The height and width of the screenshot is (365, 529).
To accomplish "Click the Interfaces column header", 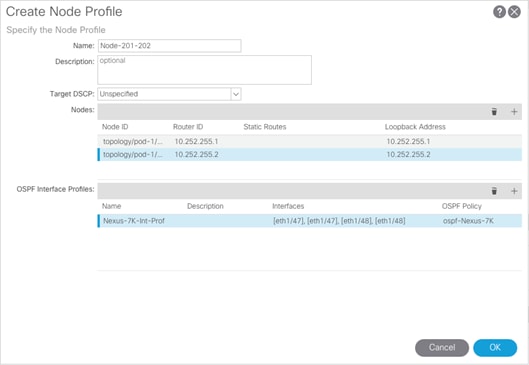I will [288, 206].
